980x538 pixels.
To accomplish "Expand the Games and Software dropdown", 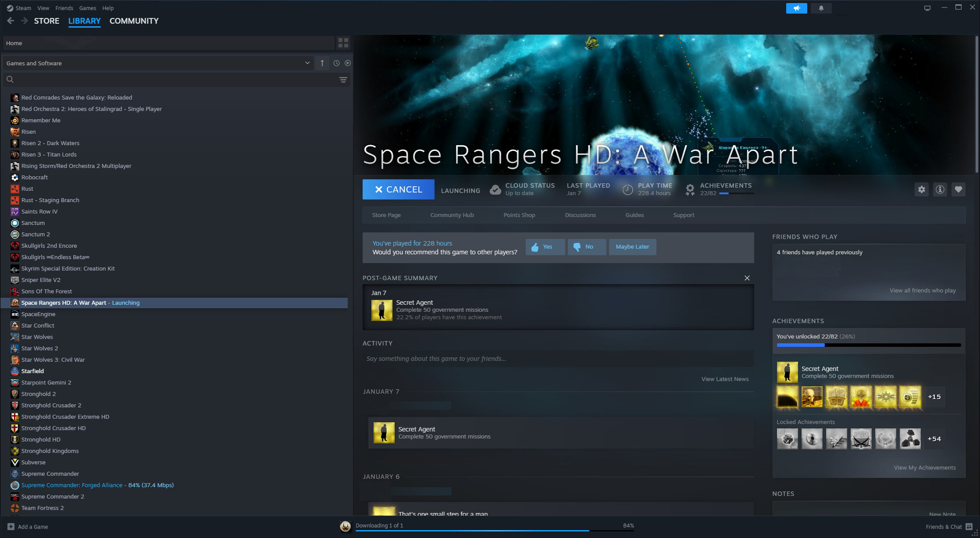I will click(x=307, y=63).
